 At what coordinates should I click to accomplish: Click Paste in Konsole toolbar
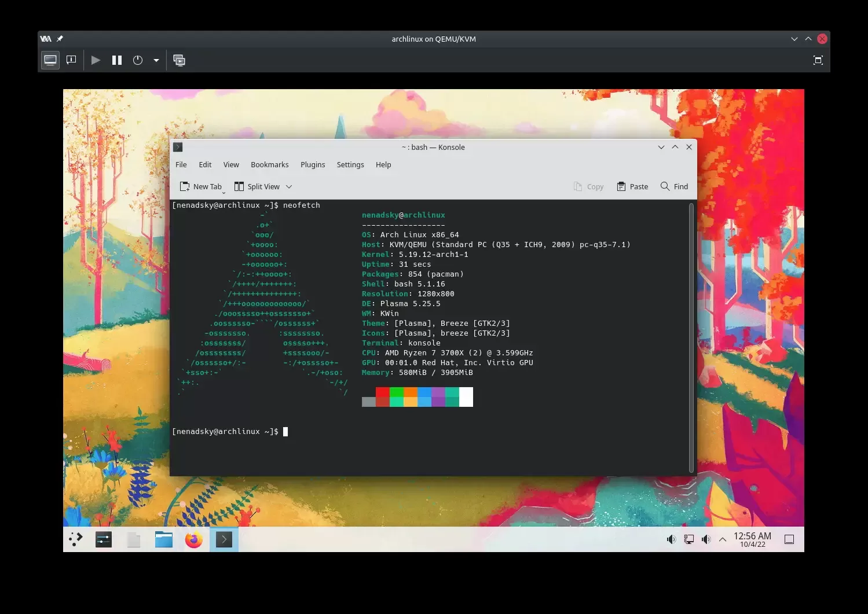632,186
